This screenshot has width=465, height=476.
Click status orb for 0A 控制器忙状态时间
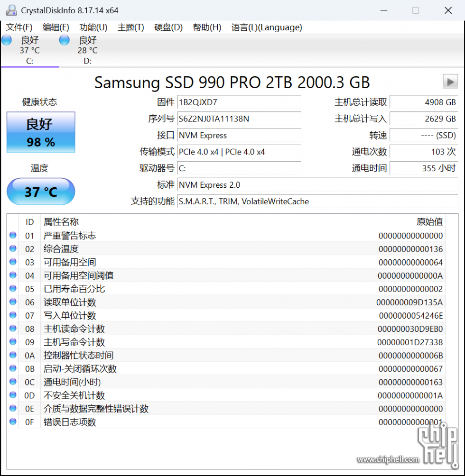pyautogui.click(x=13, y=355)
